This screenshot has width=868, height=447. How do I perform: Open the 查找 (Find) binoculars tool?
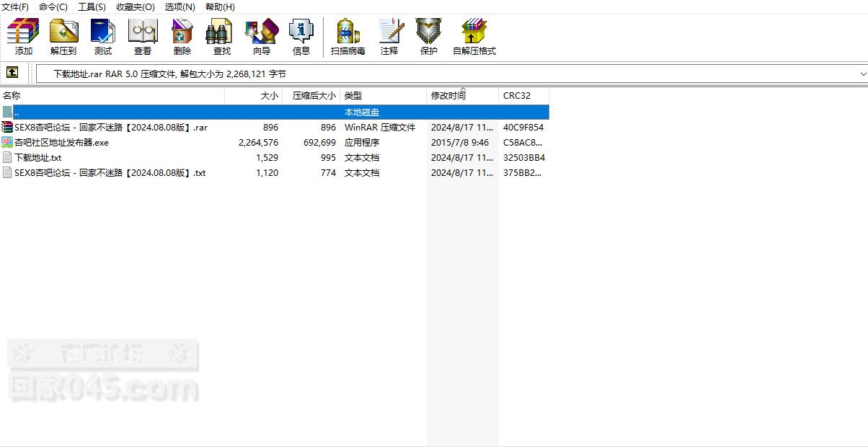tap(221, 33)
